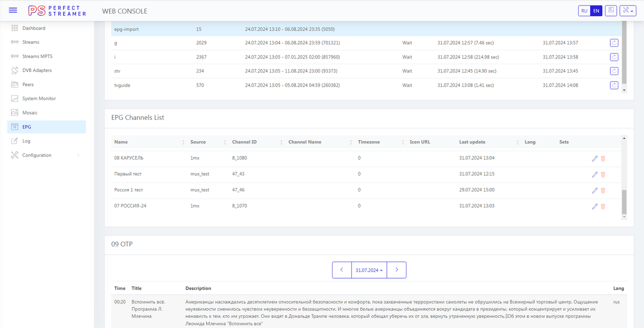Viewport: 644px width, 328px height.
Task: Click the save icon in top bar
Action: (x=611, y=11)
